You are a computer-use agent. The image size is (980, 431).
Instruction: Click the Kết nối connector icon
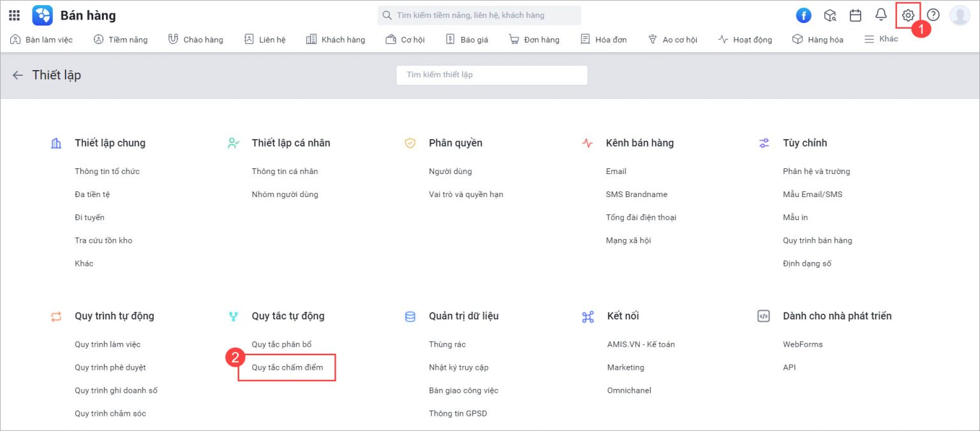coord(588,316)
